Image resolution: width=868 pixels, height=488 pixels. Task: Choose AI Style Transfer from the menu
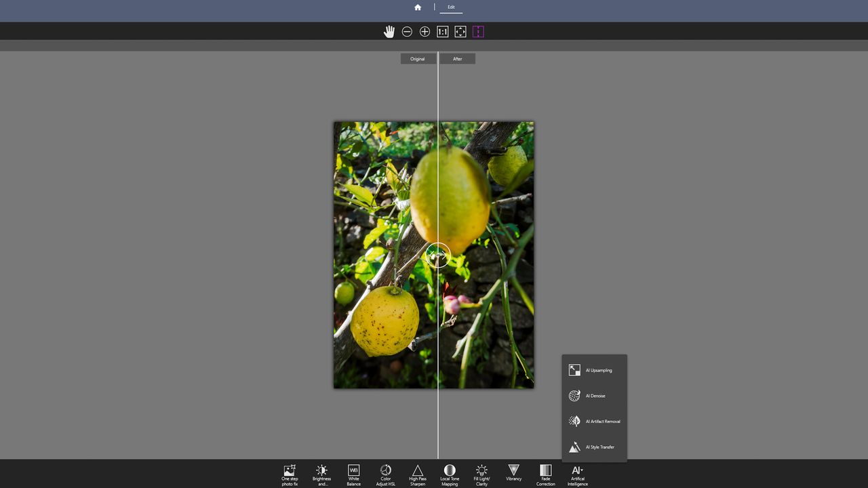[594, 447]
